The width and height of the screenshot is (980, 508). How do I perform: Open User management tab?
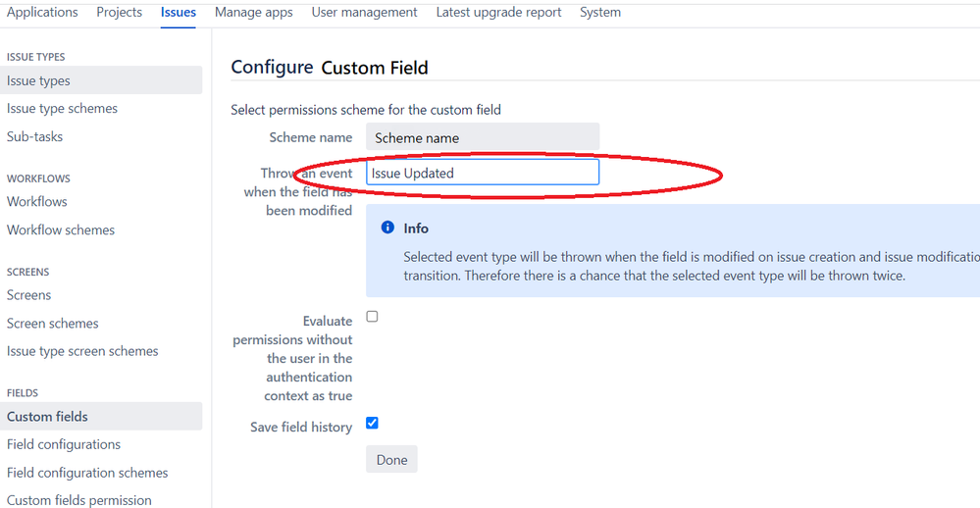(x=364, y=13)
